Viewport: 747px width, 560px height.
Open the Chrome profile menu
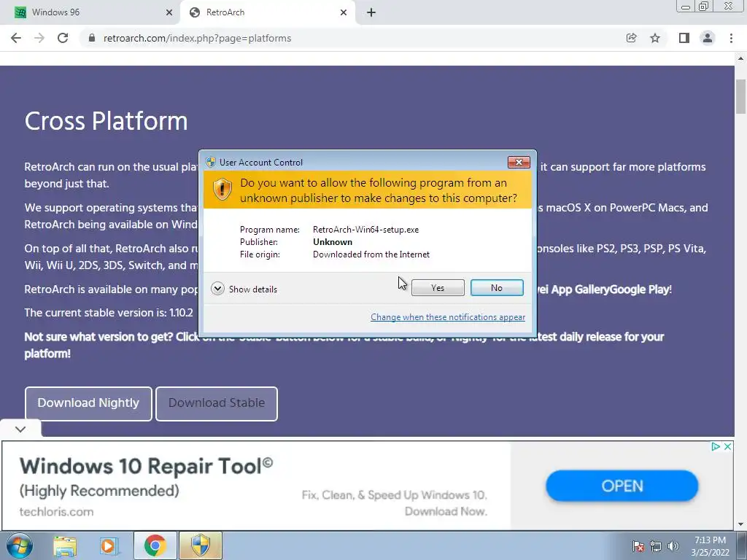click(x=708, y=38)
